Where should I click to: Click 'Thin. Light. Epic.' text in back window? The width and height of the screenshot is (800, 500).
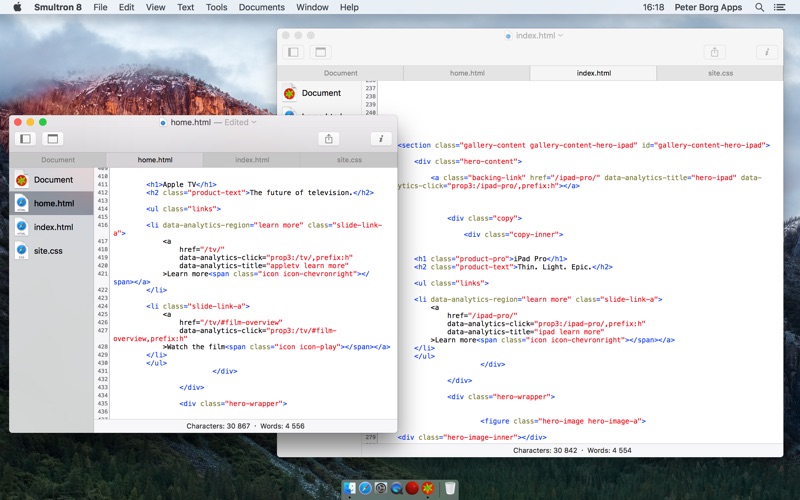click(x=555, y=267)
